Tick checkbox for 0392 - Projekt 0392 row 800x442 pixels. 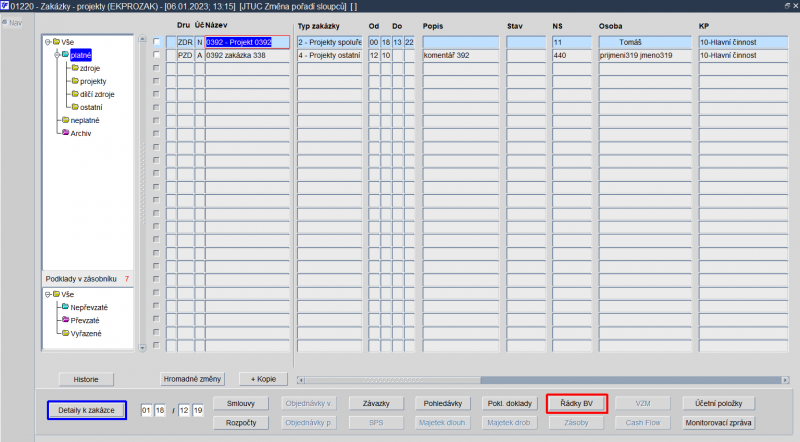(x=157, y=42)
